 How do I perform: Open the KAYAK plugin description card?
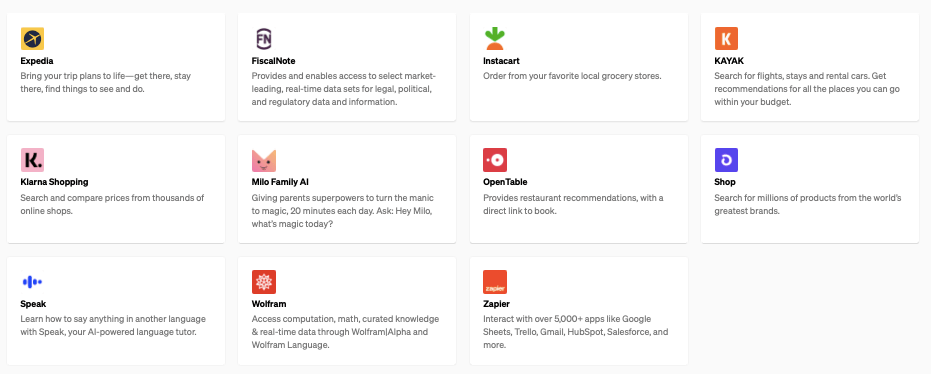pyautogui.click(x=810, y=67)
